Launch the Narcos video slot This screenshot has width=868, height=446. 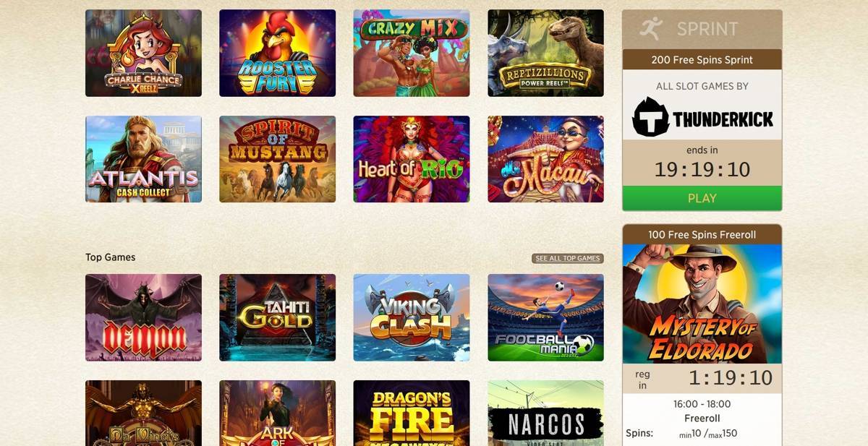pyautogui.click(x=545, y=413)
